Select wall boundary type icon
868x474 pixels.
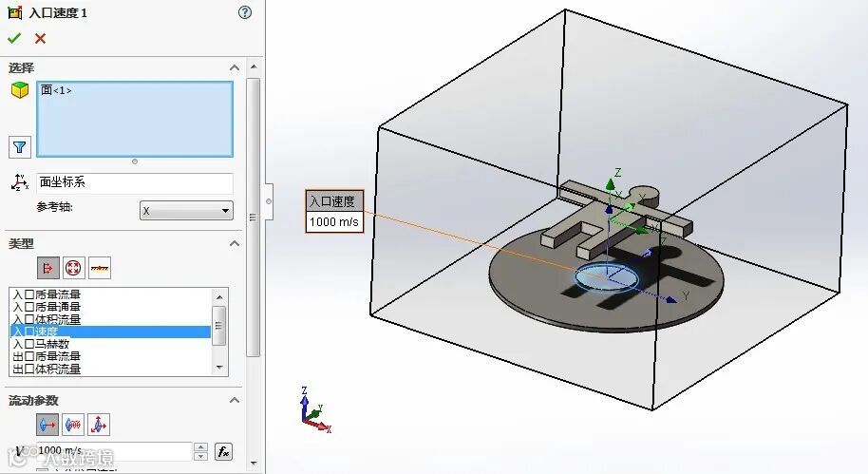click(100, 268)
